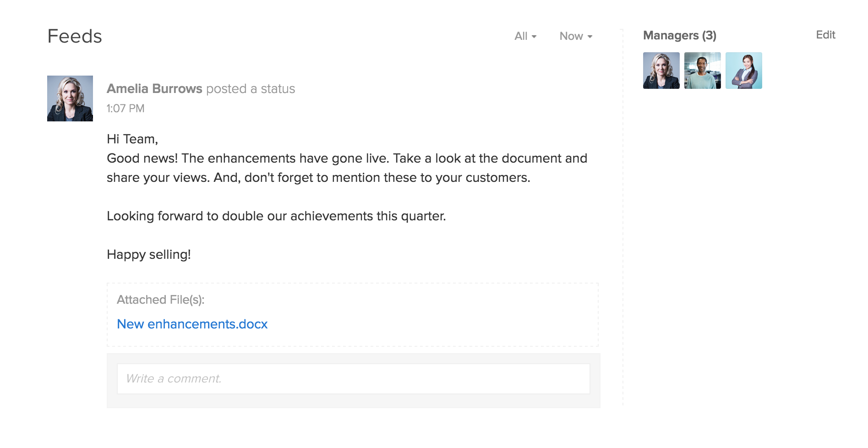Click the Amelia Burrows name link

[154, 89]
